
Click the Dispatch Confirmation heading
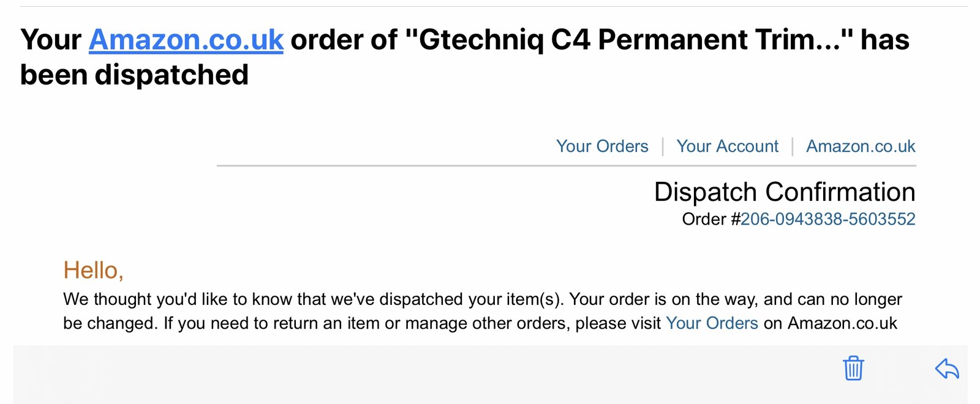pyautogui.click(x=784, y=192)
